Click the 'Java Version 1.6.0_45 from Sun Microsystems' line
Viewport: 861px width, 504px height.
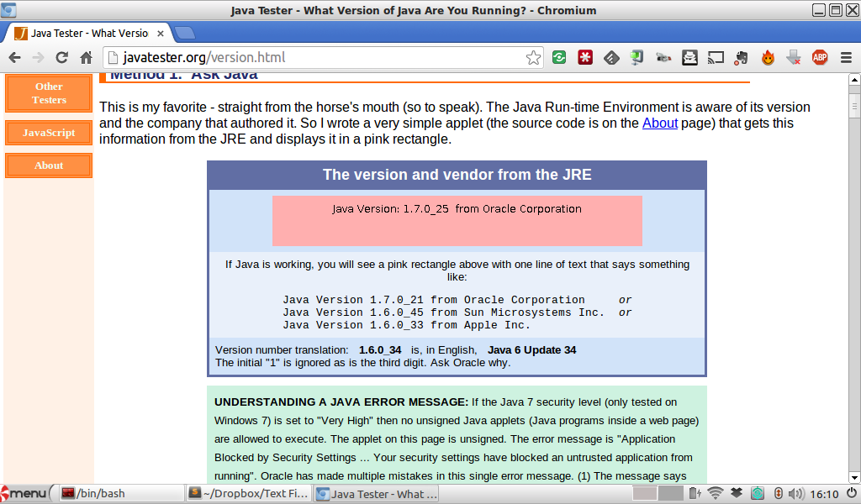(444, 312)
